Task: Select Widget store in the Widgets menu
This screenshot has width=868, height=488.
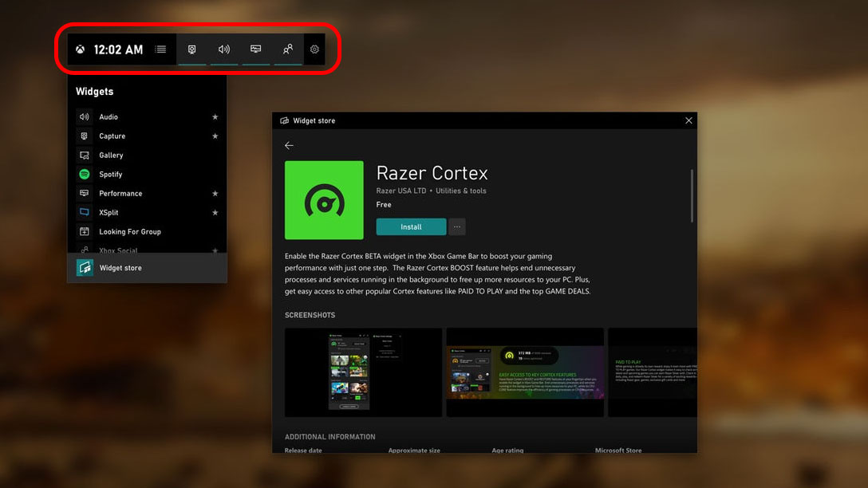Action: pos(120,267)
